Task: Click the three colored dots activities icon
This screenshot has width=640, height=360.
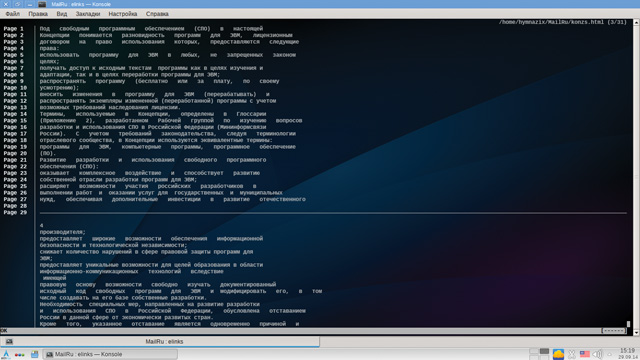Action: [19, 355]
